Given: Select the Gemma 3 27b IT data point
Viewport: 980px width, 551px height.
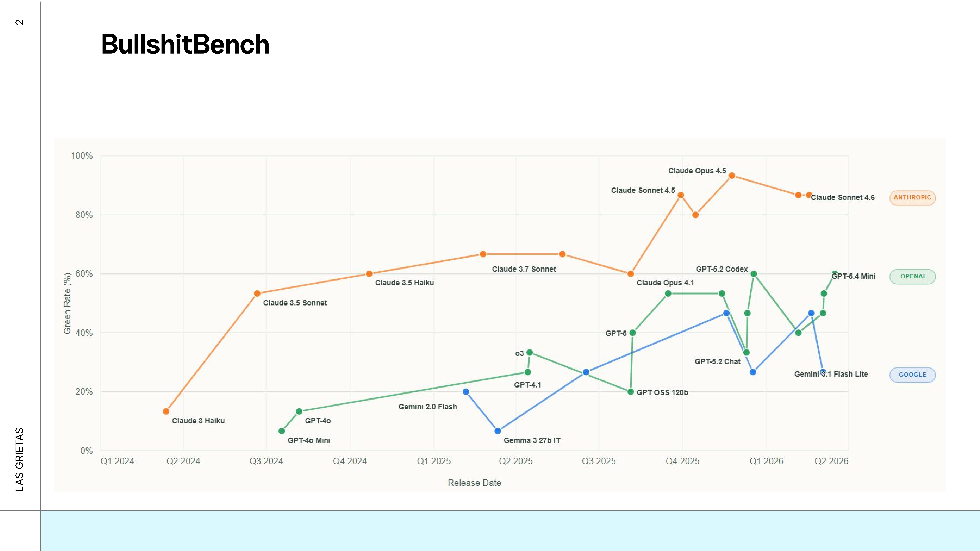Looking at the screenshot, I should point(498,431).
